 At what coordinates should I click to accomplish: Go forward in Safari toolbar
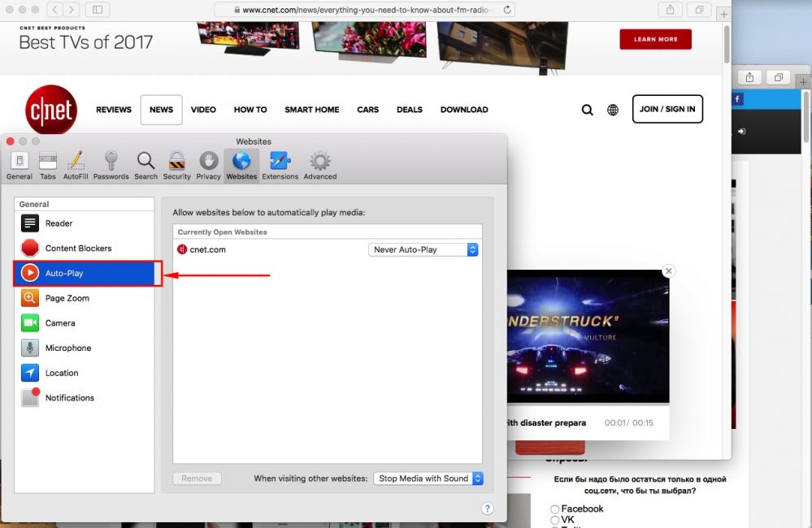[72, 9]
